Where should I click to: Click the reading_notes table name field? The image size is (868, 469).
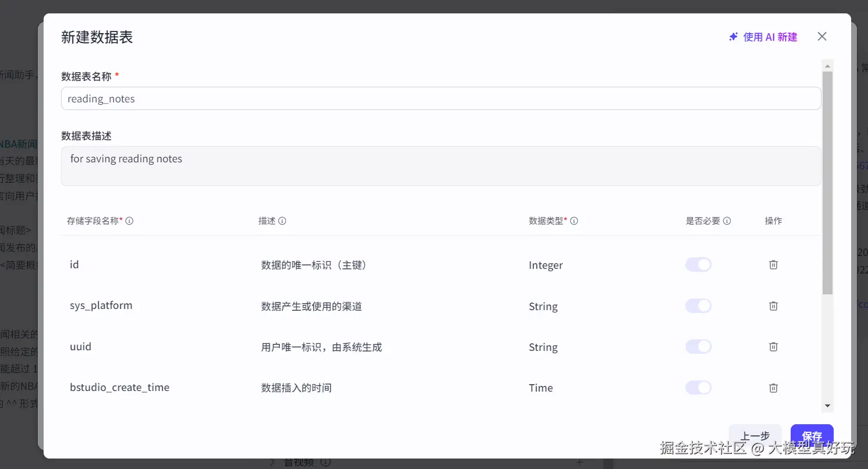coord(441,99)
